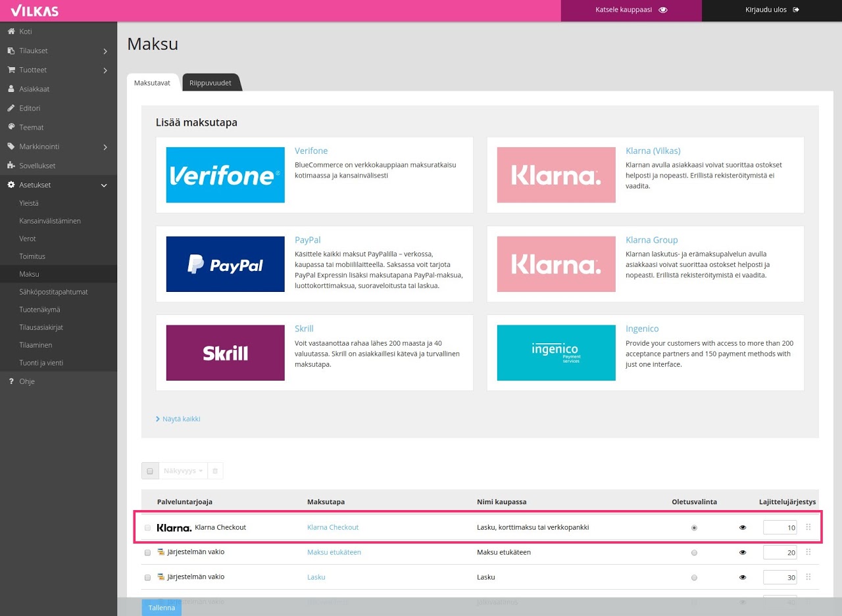The width and height of the screenshot is (842, 616).
Task: Collapse the Asetukset submenu chevron
Action: [x=104, y=185]
